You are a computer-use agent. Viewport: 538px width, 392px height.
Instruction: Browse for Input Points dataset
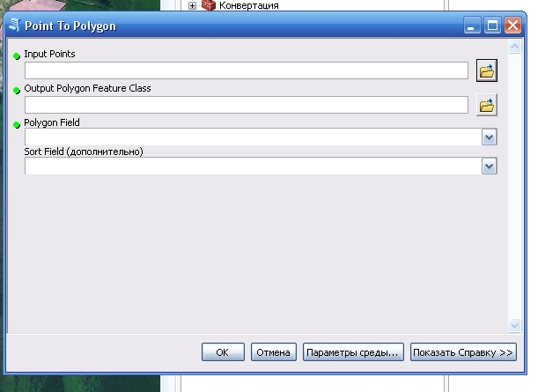(487, 70)
